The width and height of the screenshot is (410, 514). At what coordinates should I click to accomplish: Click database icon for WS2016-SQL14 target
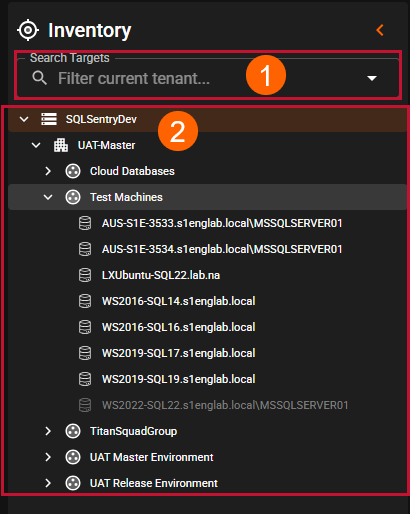click(x=85, y=301)
